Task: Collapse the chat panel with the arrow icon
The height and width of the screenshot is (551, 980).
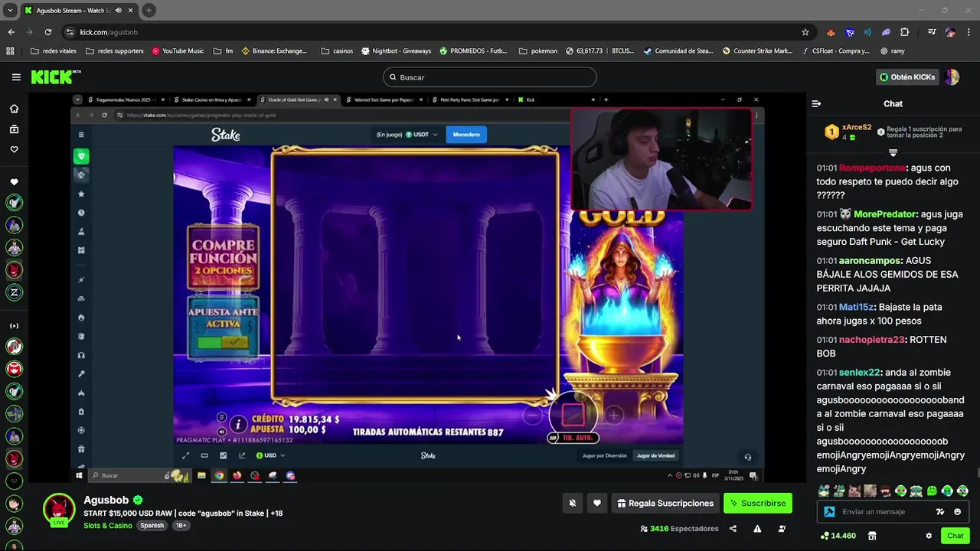Action: click(x=816, y=103)
